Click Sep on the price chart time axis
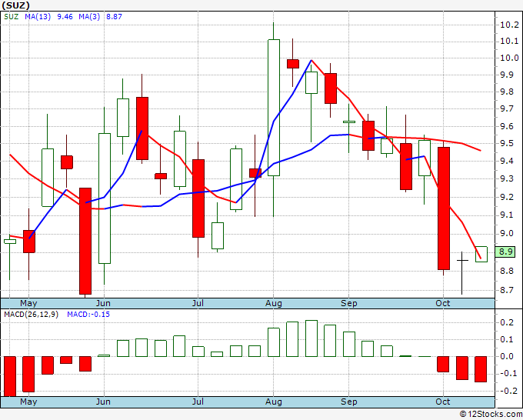 pyautogui.click(x=349, y=303)
